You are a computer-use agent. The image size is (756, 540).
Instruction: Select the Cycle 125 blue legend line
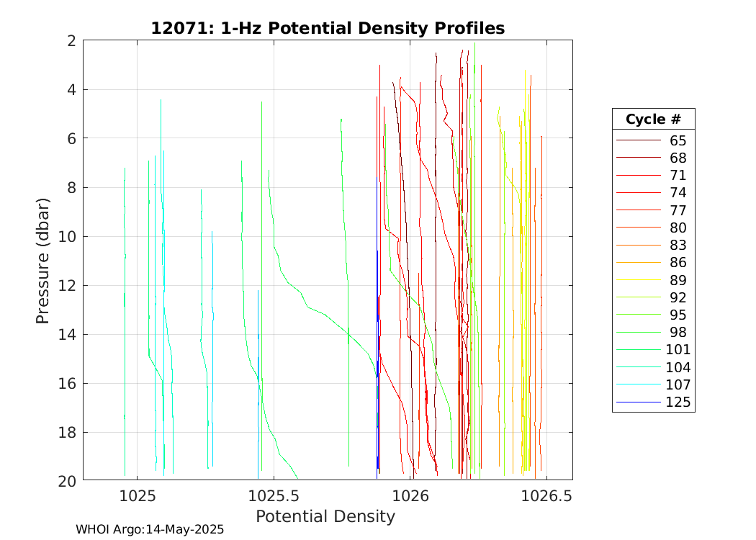coord(638,402)
